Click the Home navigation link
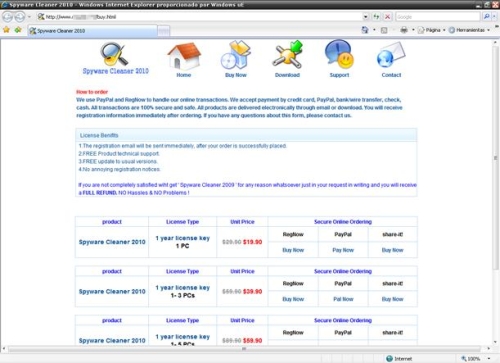The width and height of the screenshot is (500, 363). click(x=184, y=75)
